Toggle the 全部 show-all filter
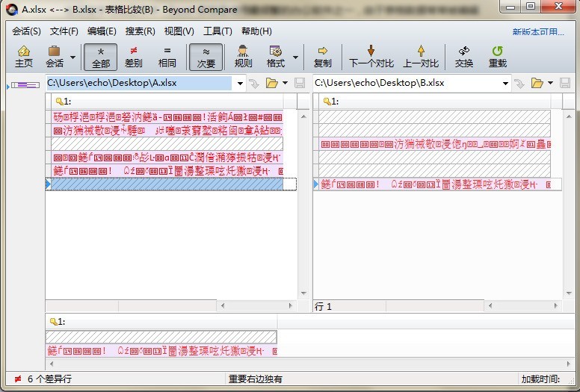The image size is (580, 392). click(x=101, y=57)
